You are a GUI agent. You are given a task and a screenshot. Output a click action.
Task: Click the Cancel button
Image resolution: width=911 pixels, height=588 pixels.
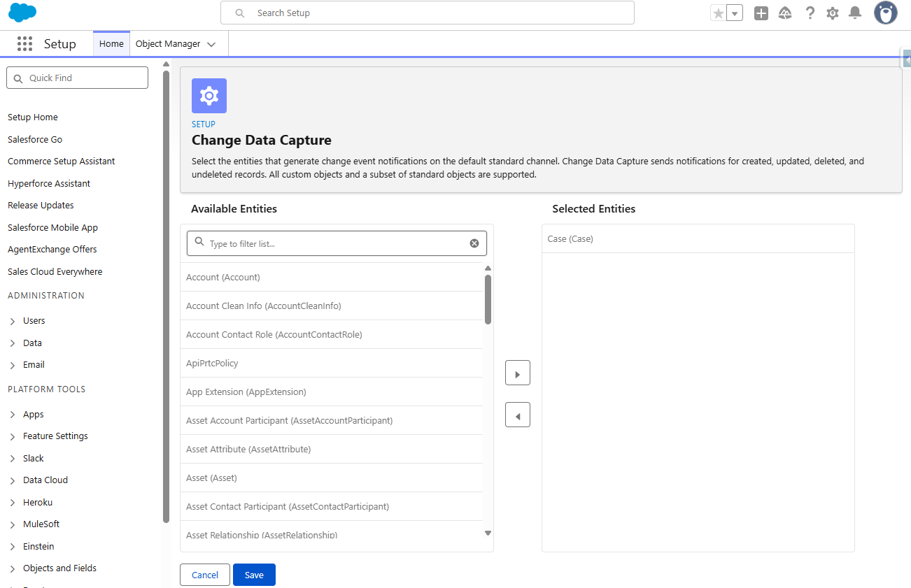tap(205, 575)
